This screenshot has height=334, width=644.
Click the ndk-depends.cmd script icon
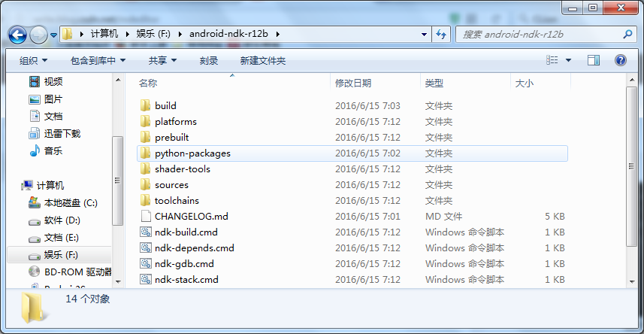pyautogui.click(x=146, y=247)
